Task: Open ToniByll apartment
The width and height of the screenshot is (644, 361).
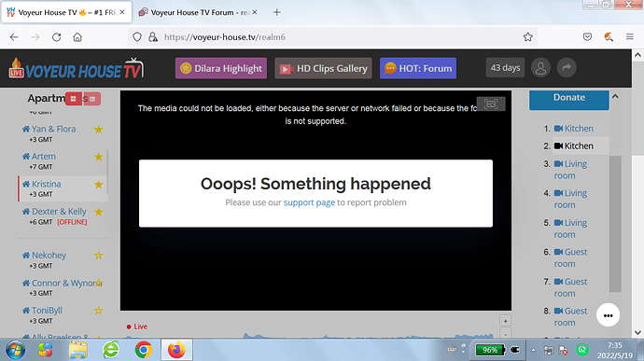Action: pyautogui.click(x=47, y=310)
